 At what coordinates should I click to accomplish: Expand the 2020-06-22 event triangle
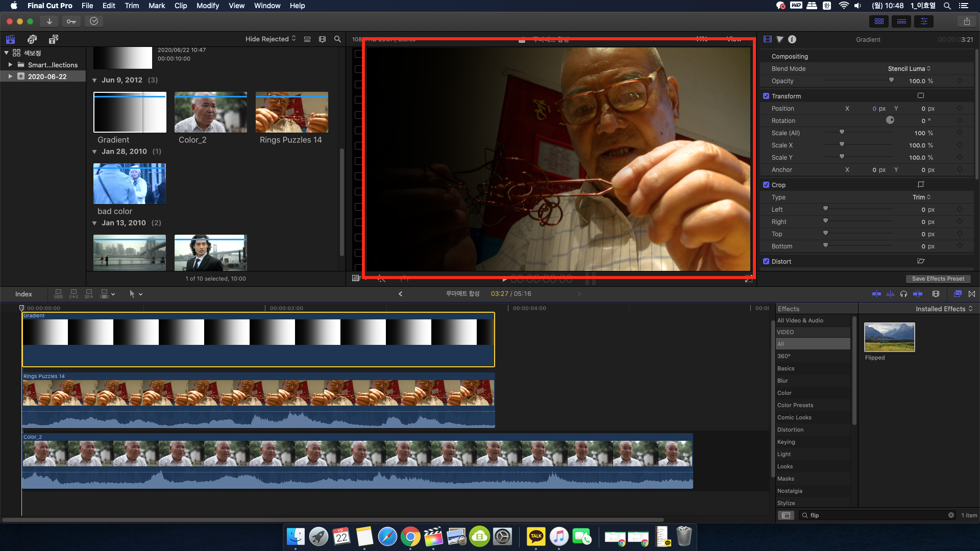click(x=10, y=77)
